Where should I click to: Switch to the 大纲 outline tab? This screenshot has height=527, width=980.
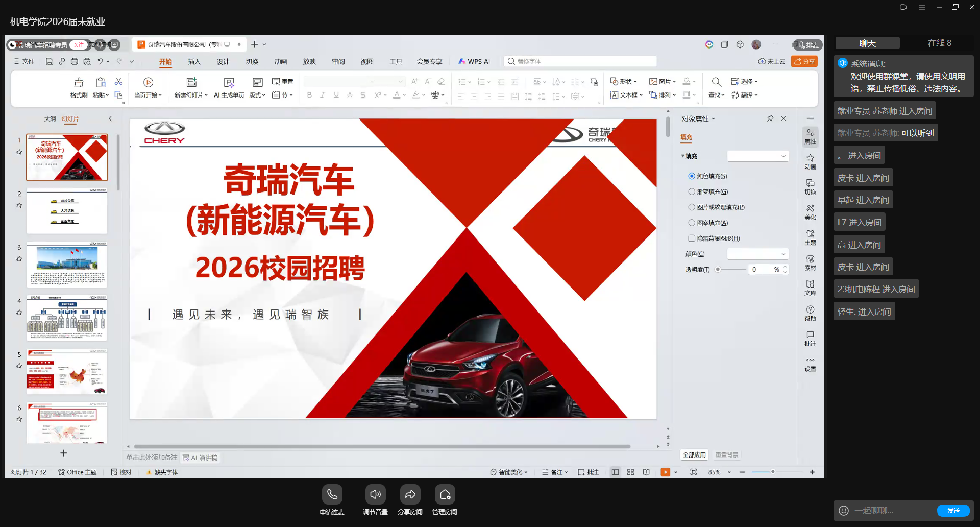[50, 119]
